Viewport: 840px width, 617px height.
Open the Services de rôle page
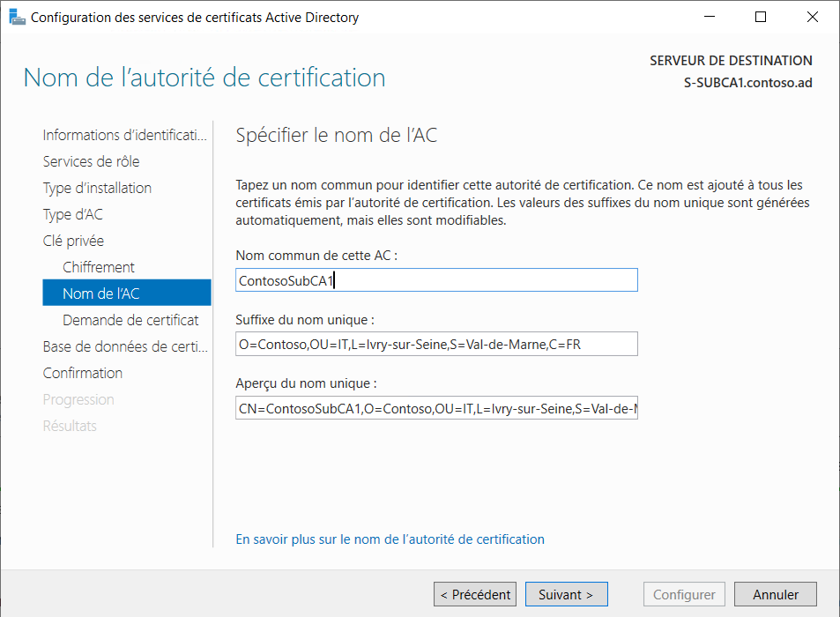pos(94,161)
